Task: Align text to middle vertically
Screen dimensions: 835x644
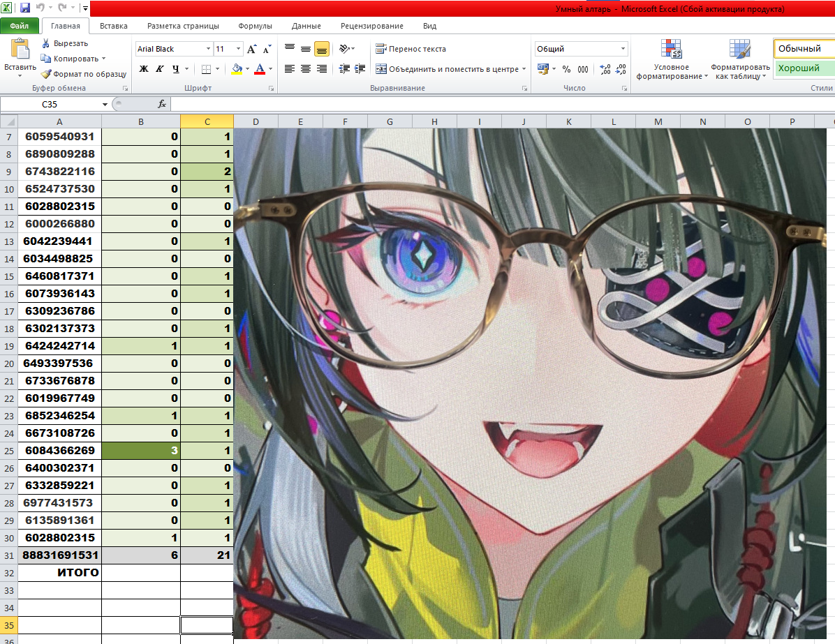Action: point(306,49)
